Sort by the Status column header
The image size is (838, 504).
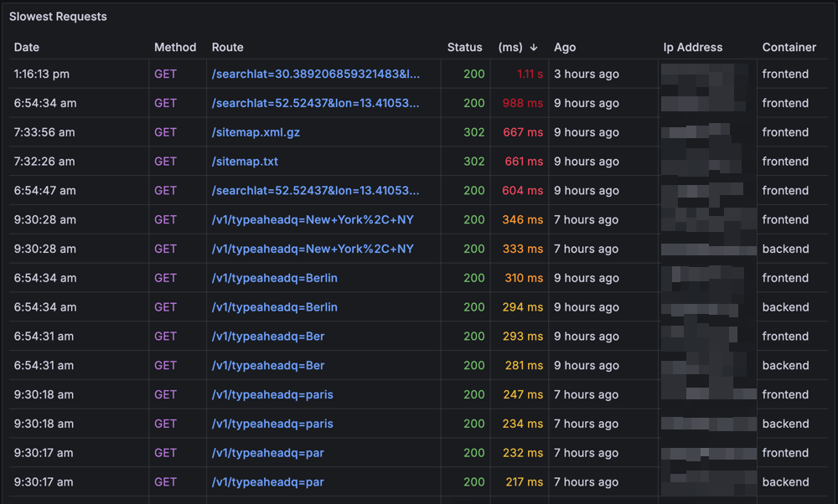pyautogui.click(x=464, y=48)
